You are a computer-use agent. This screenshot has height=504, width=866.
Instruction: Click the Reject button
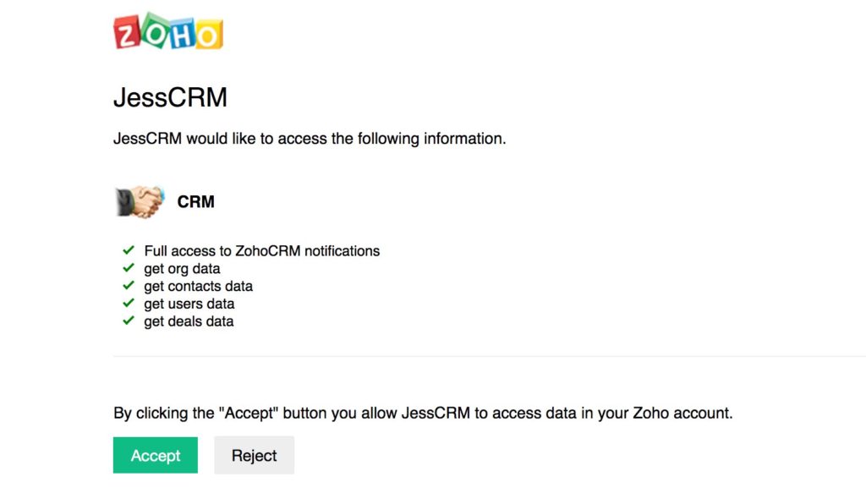coord(254,456)
